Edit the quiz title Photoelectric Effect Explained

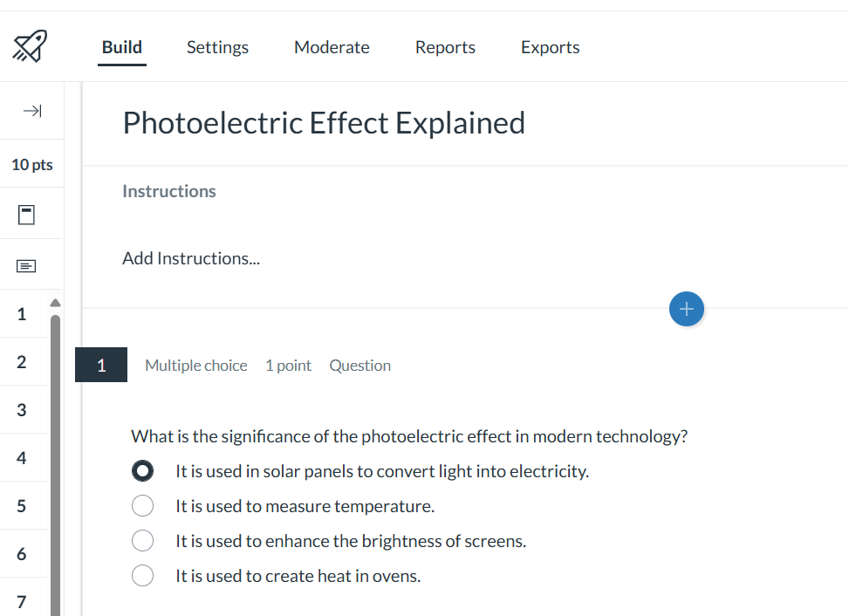(x=324, y=123)
